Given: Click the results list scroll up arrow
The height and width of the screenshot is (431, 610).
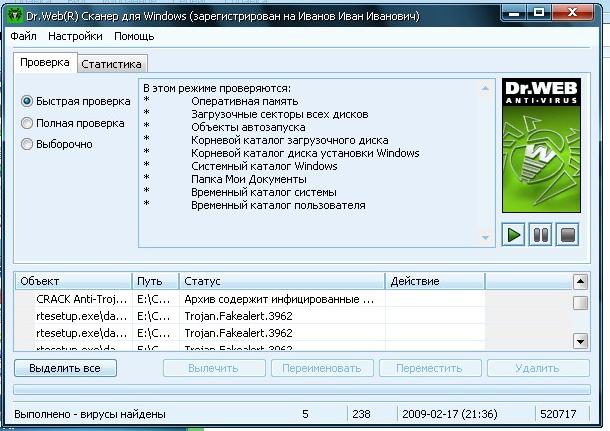Looking at the screenshot, I should 580,282.
